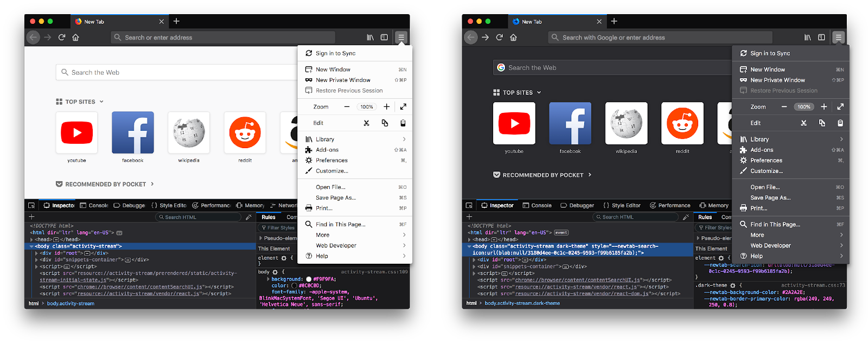Collapse TOP SITES section in light window
The height and width of the screenshot is (344, 868).
pyautogui.click(x=101, y=101)
